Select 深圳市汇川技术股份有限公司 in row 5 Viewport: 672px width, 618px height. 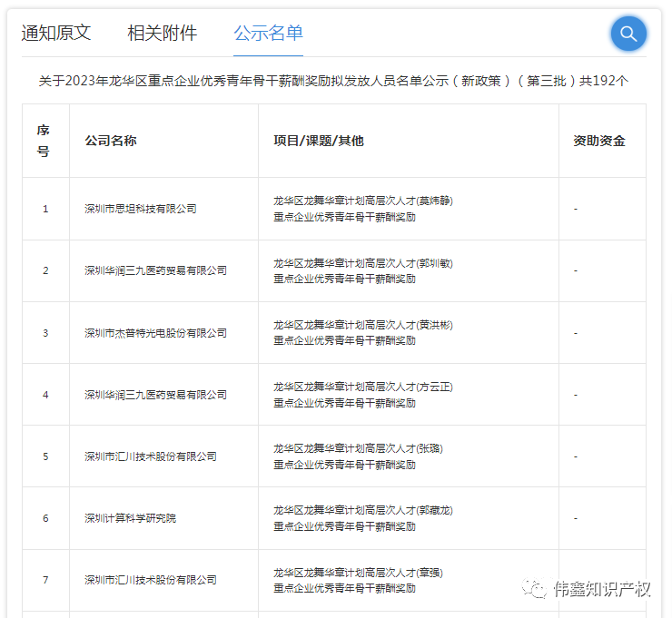point(151,456)
